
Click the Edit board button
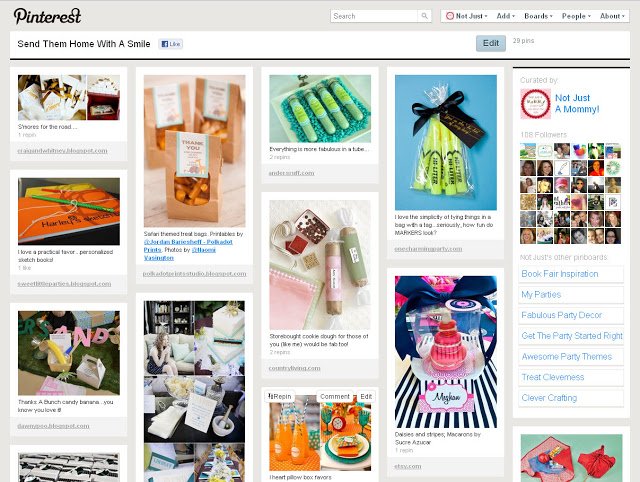tap(491, 43)
